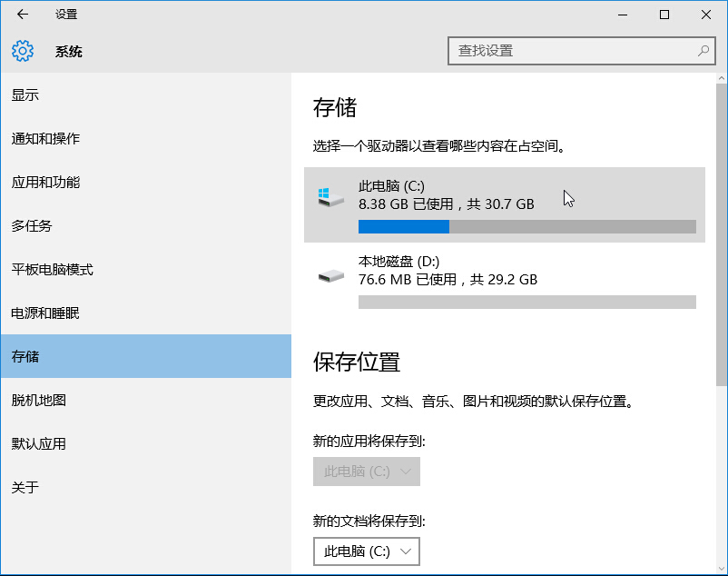Click the 本地磁盘 (D:) drive icon
Viewport: 728px width, 576px height.
point(329,277)
